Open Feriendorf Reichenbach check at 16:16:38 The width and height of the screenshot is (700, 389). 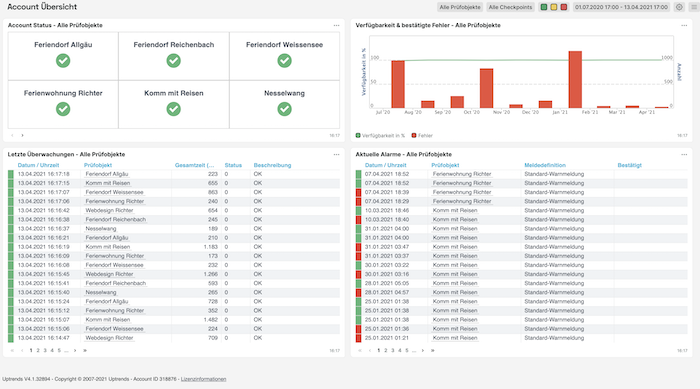click(116, 219)
